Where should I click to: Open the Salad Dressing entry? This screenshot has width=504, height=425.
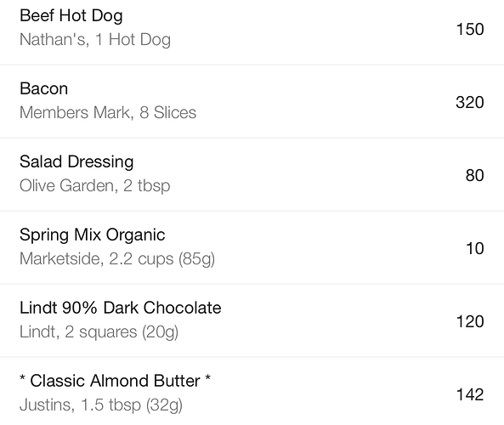[252, 174]
